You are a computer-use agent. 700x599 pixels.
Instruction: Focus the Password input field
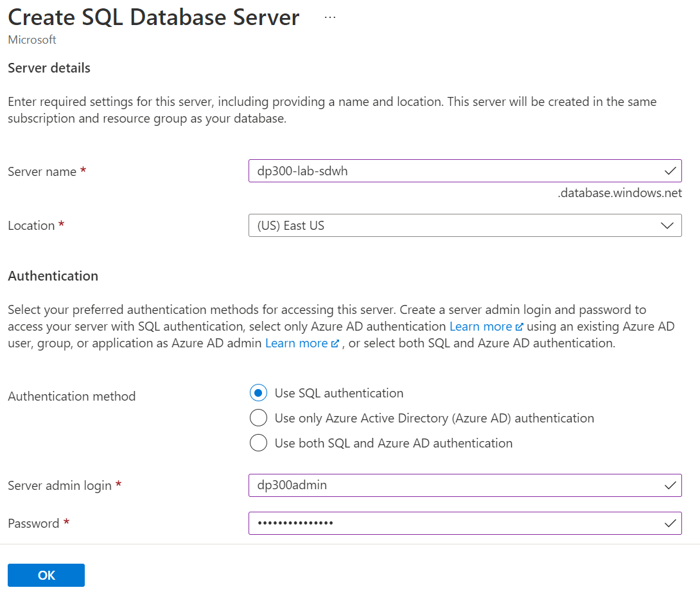(x=450, y=524)
